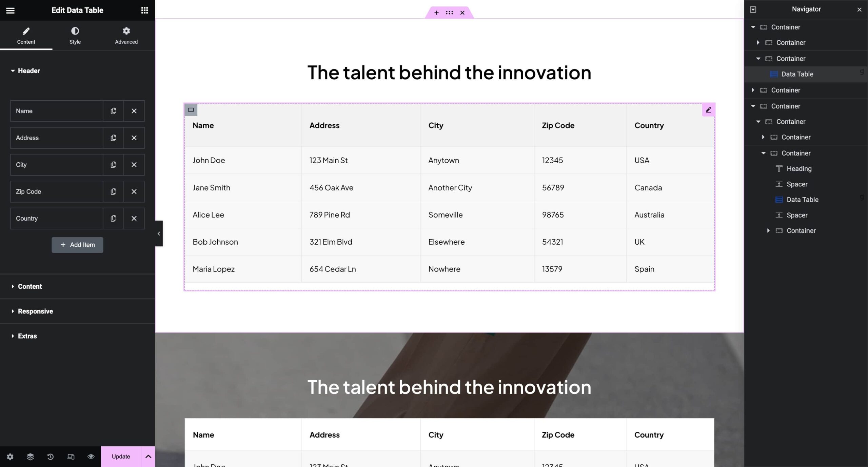Click the Update button
This screenshot has width=868, height=467.
pos(121,456)
